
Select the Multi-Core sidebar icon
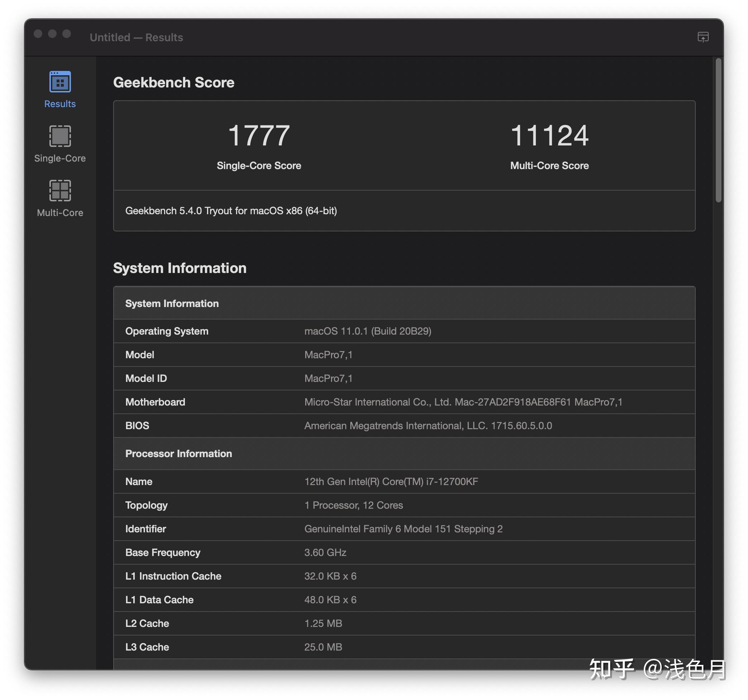[60, 191]
